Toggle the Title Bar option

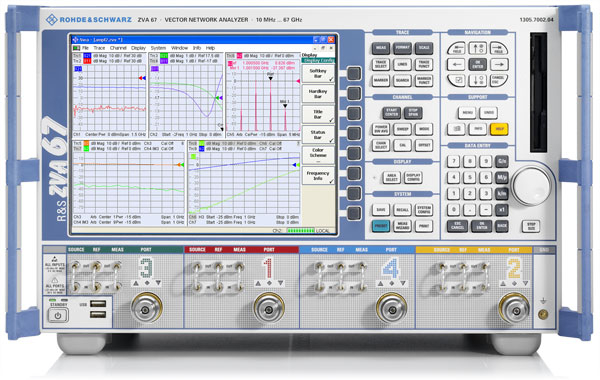click(x=318, y=114)
